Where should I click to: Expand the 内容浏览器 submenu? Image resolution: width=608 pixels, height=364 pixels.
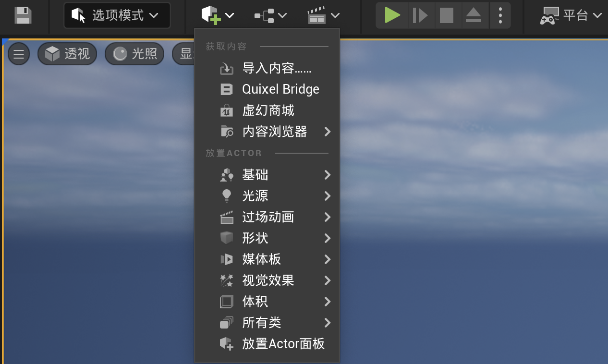click(x=275, y=132)
